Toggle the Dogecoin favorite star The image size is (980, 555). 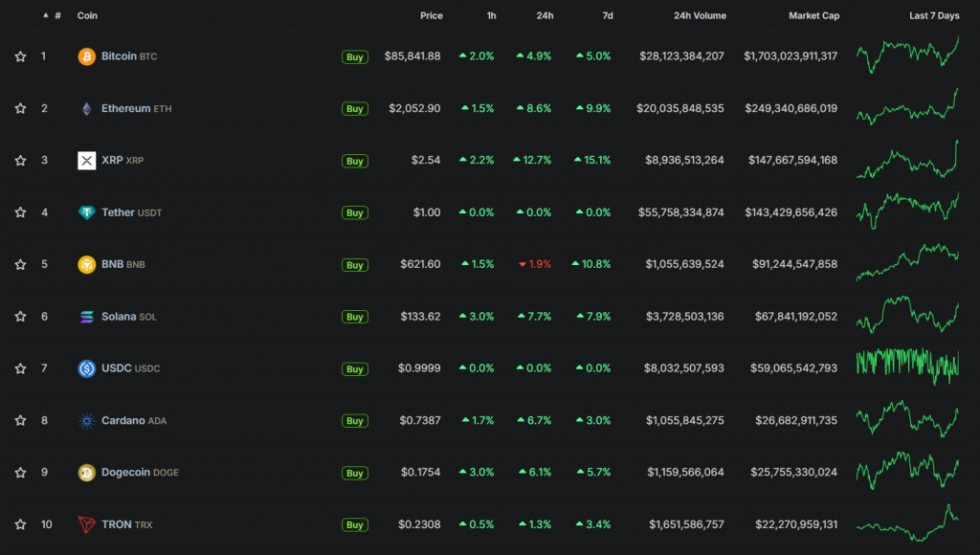pos(21,473)
